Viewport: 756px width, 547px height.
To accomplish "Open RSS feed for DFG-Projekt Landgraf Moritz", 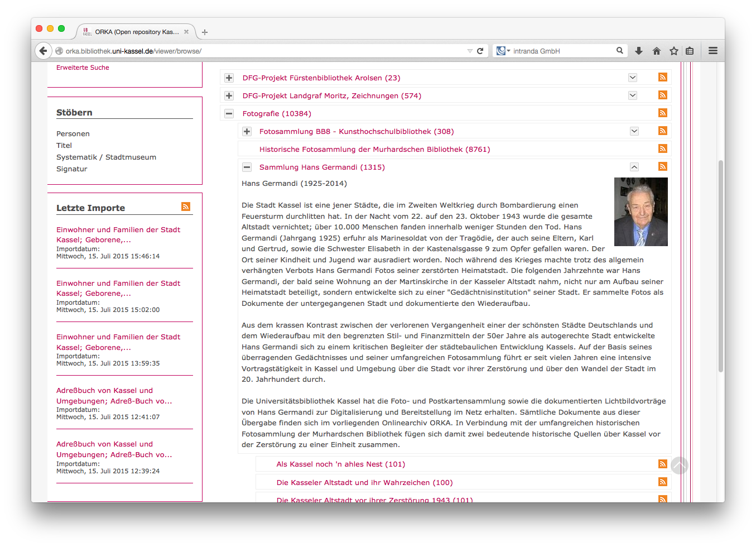I will (x=663, y=95).
